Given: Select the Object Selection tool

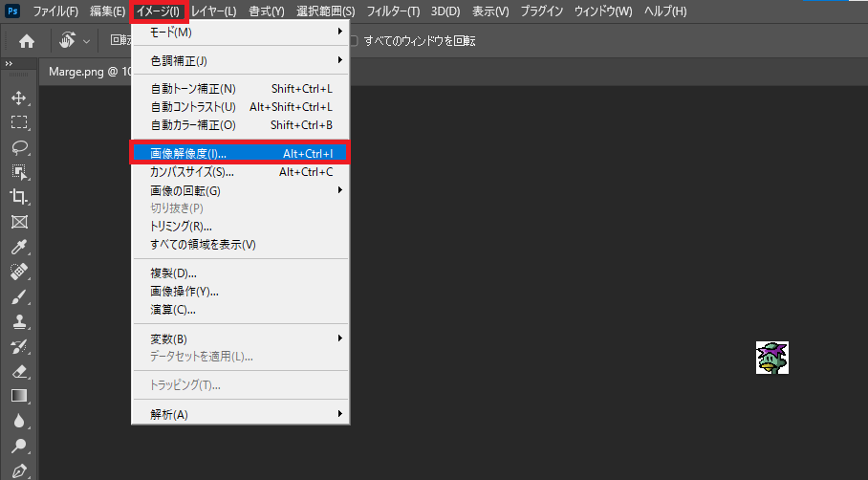Looking at the screenshot, I should (19, 171).
